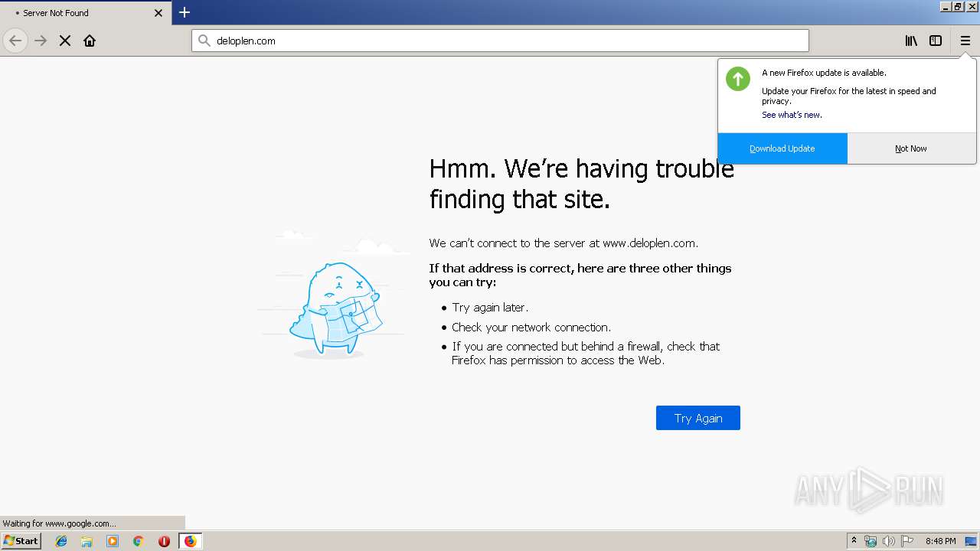980x551 pixels.
Task: Dismiss update prompt with Not Now
Action: [911, 148]
